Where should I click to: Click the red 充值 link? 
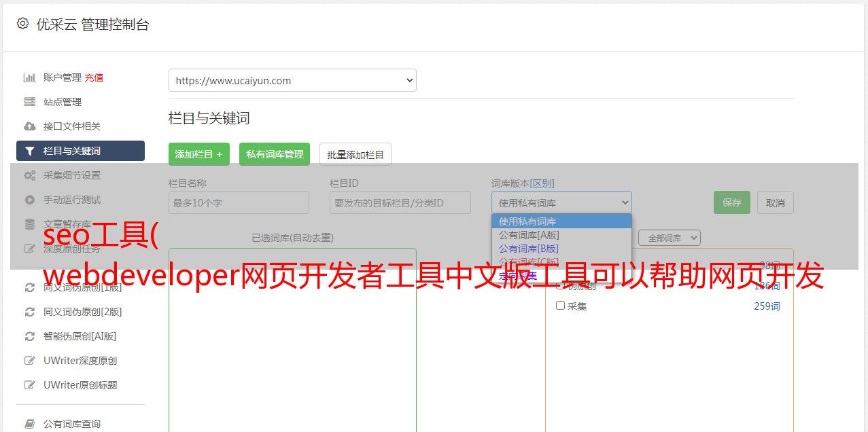click(94, 77)
